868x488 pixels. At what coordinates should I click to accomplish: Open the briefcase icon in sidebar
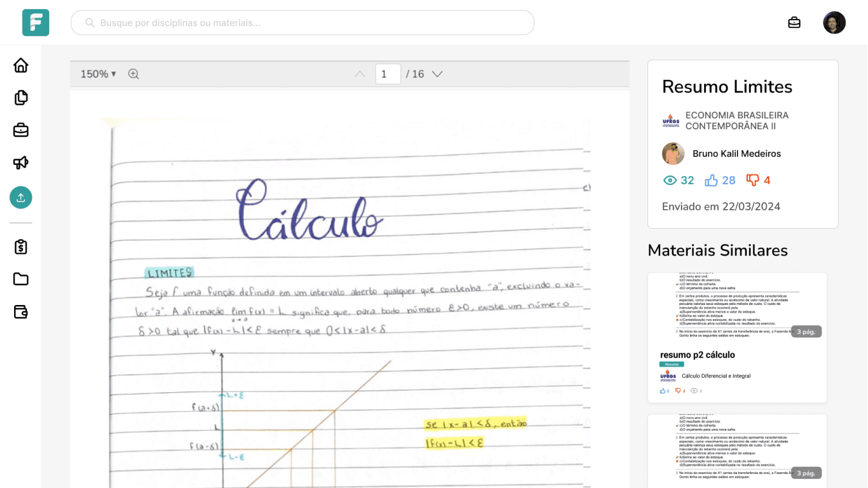click(21, 130)
